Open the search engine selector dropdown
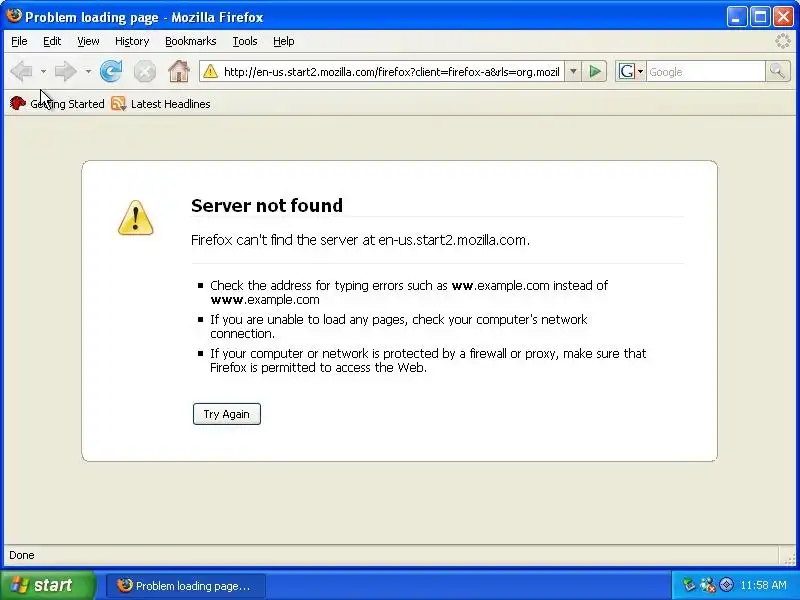 pos(640,71)
